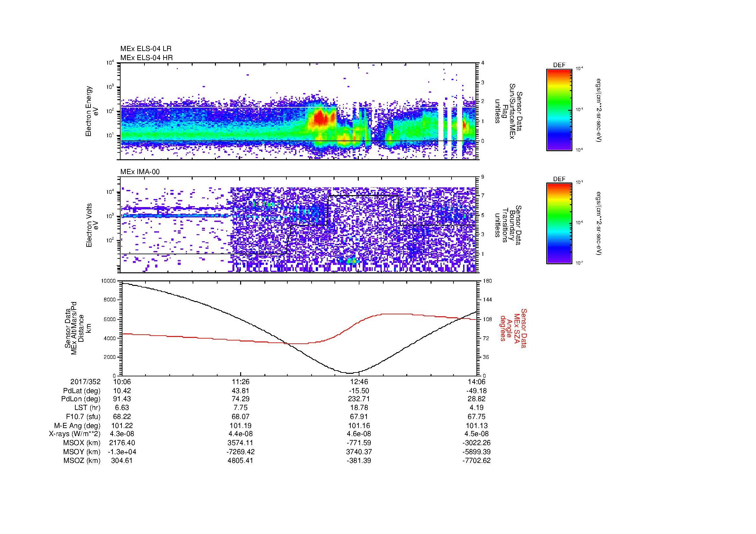This screenshot has width=756, height=534.
Task: Click the time tick '12:46'
Action: (x=359, y=382)
